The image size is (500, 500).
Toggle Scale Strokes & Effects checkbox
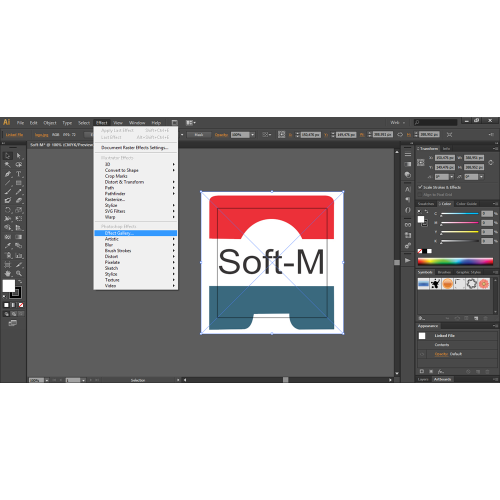tap(420, 187)
